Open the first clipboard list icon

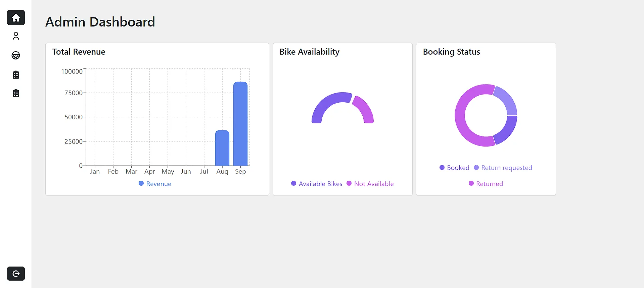[x=16, y=75]
